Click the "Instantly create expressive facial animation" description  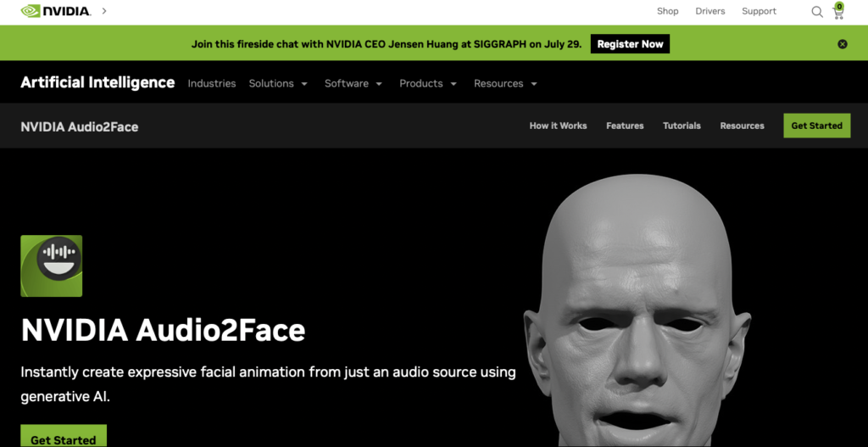[x=268, y=384]
